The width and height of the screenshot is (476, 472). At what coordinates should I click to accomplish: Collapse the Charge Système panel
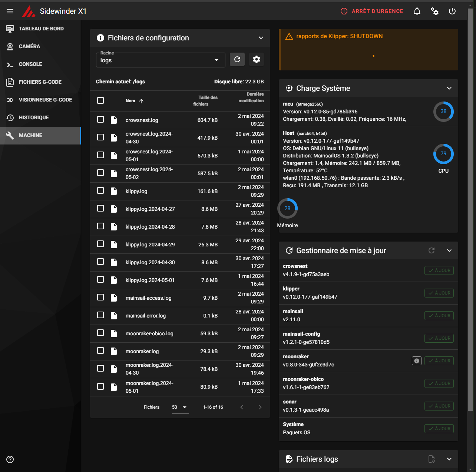449,88
